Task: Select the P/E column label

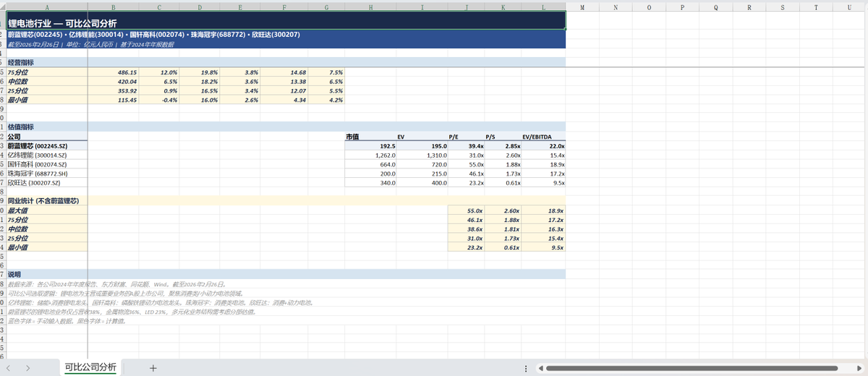Action: click(467, 136)
